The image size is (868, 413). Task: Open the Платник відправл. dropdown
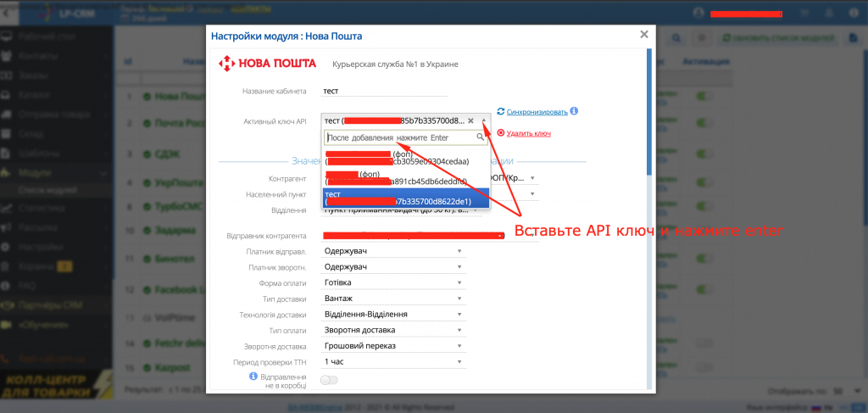(x=393, y=251)
